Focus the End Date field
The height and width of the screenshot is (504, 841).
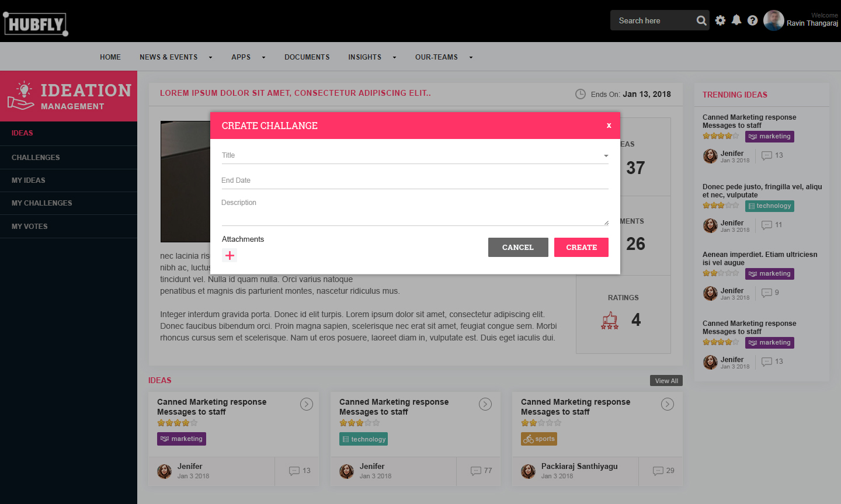(x=415, y=180)
